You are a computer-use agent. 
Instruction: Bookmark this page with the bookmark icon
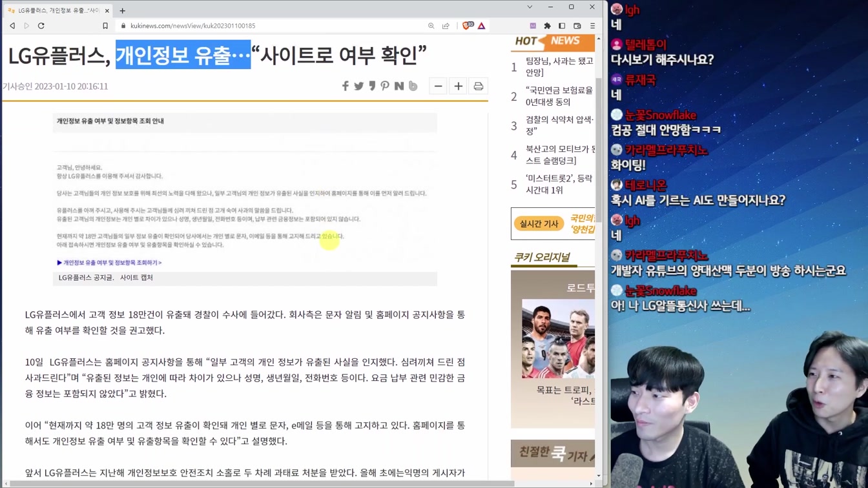coord(105,26)
